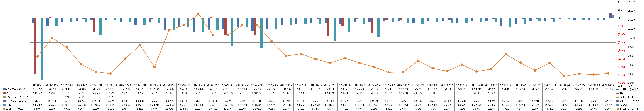Select the ($174.71) 投資CF cell
This screenshot has width=644, height=111.
[228, 105]
